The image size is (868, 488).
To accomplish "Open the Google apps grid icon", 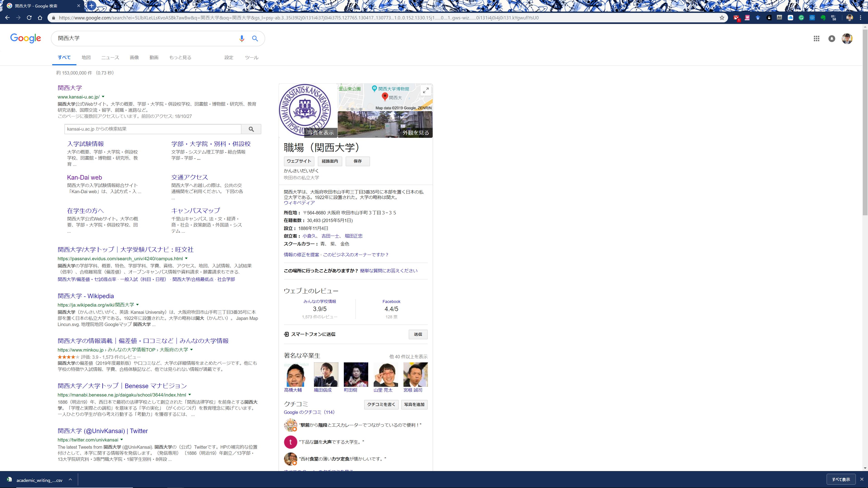I will [816, 38].
